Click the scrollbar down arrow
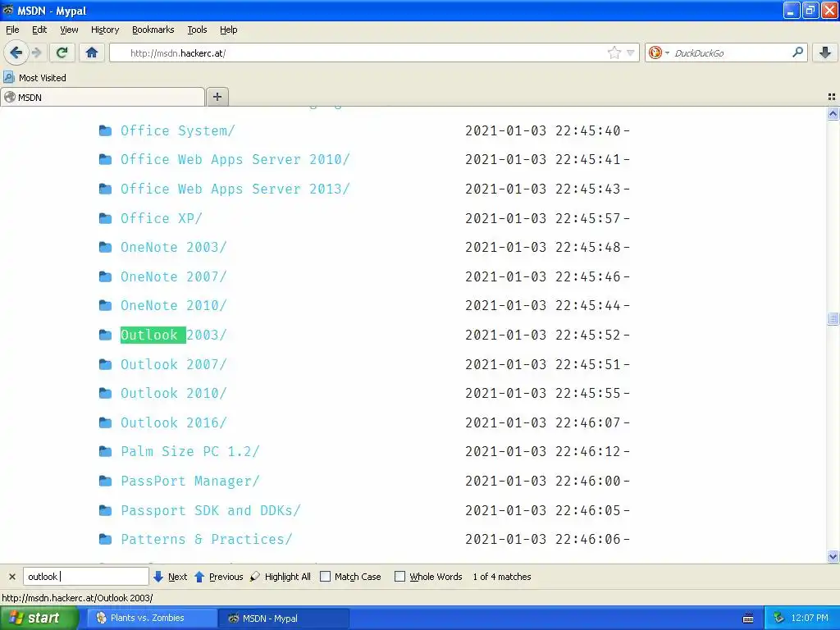Viewport: 840px width, 630px height. click(x=833, y=556)
